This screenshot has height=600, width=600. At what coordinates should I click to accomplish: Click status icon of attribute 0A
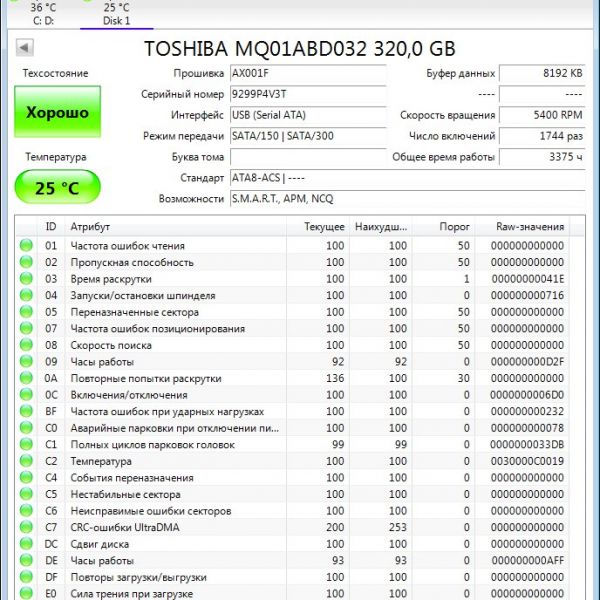coord(26,378)
